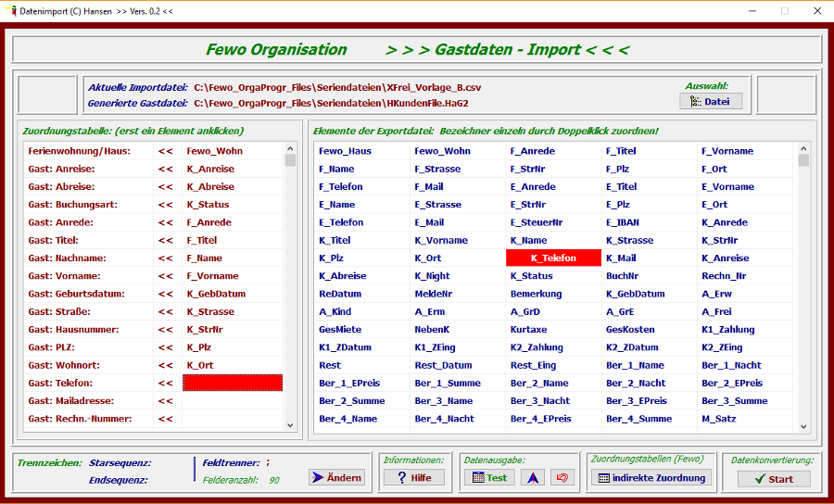Click the Datei file selection button
This screenshot has height=504, width=834.
point(711,101)
